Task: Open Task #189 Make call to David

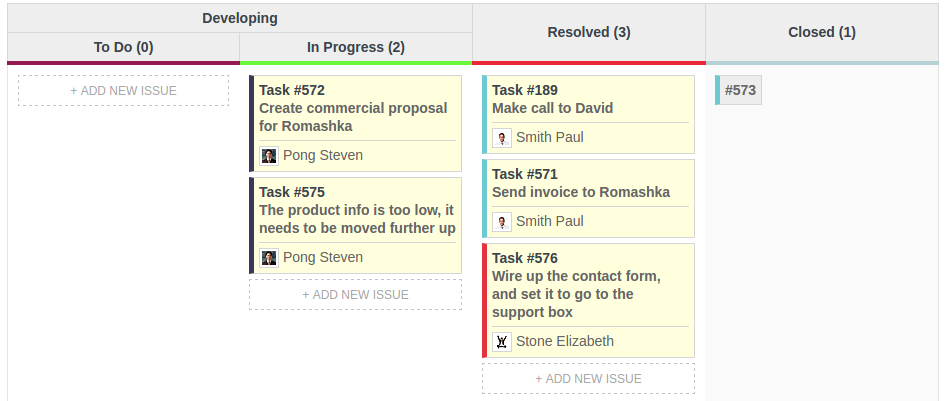Action: [x=552, y=108]
